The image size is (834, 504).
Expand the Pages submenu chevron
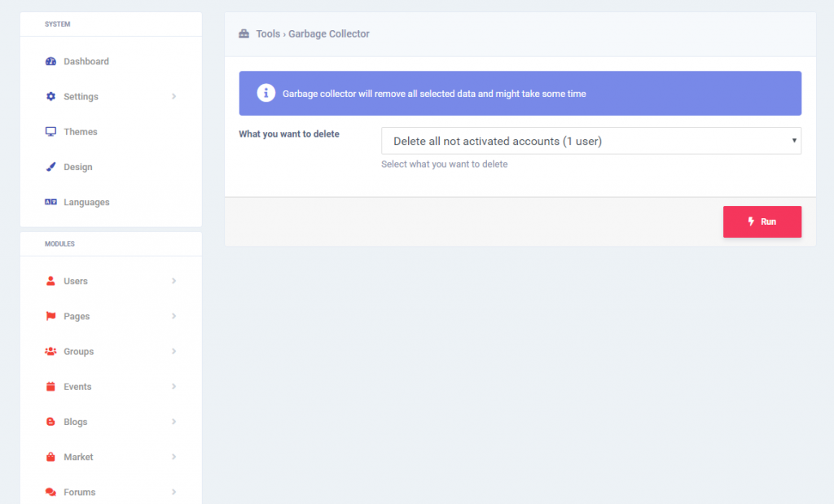[x=174, y=316]
